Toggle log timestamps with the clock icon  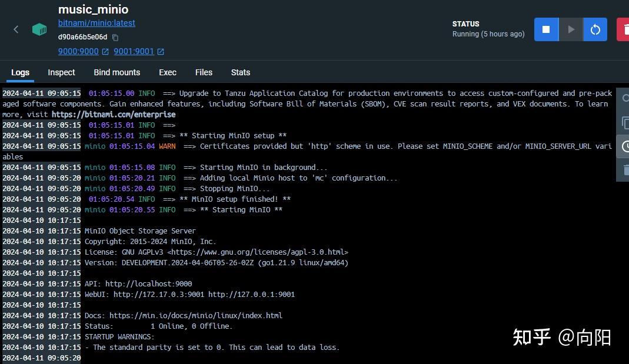(625, 146)
